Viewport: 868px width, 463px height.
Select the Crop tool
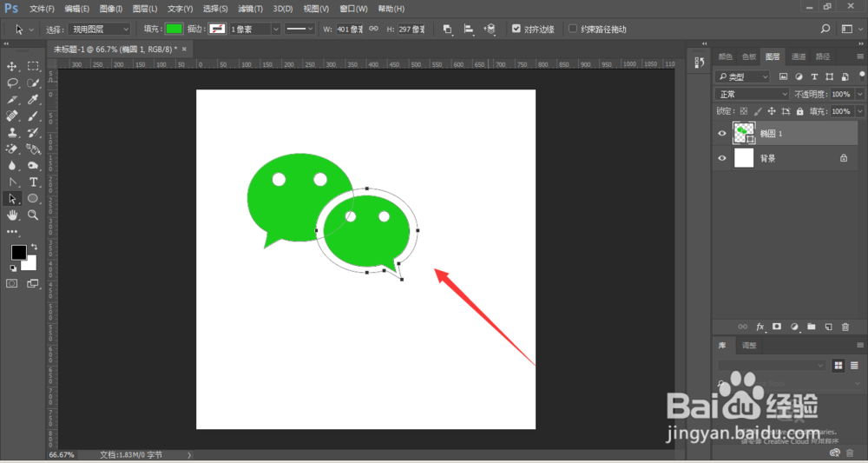point(11,100)
